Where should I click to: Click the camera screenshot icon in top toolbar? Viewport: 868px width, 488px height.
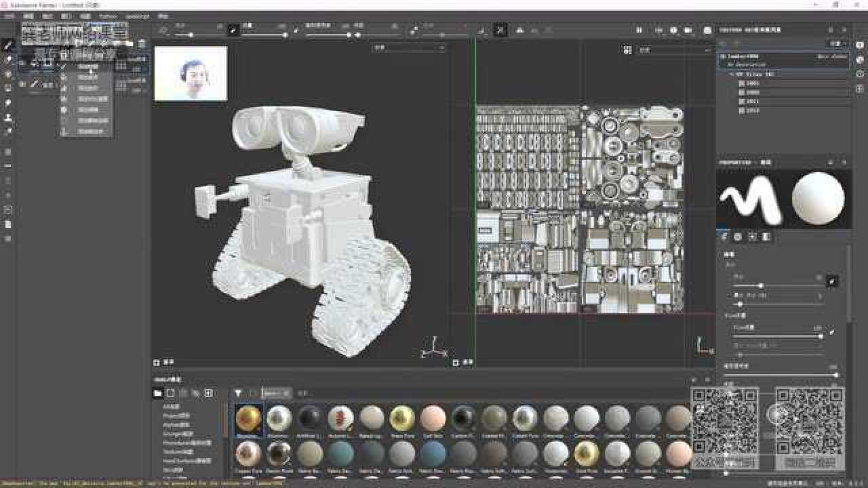688,30
